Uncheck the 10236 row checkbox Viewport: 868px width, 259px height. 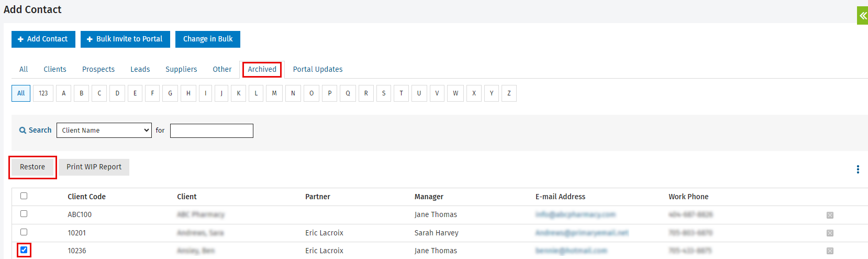coord(24,250)
